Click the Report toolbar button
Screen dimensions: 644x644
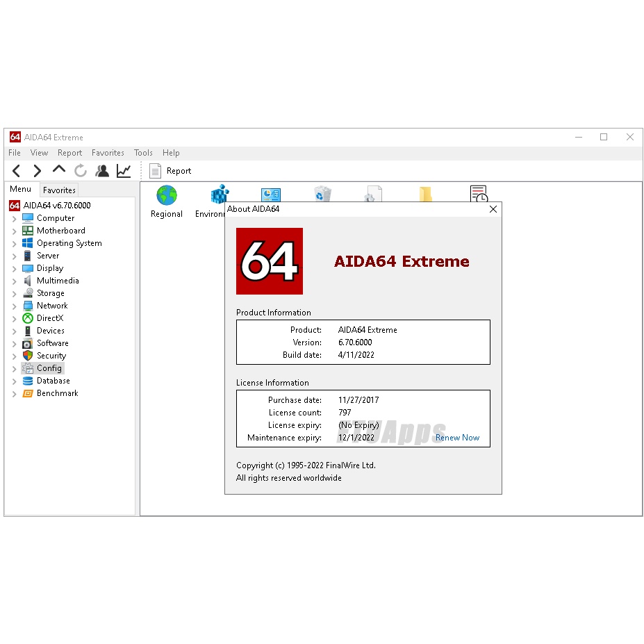[x=170, y=171]
